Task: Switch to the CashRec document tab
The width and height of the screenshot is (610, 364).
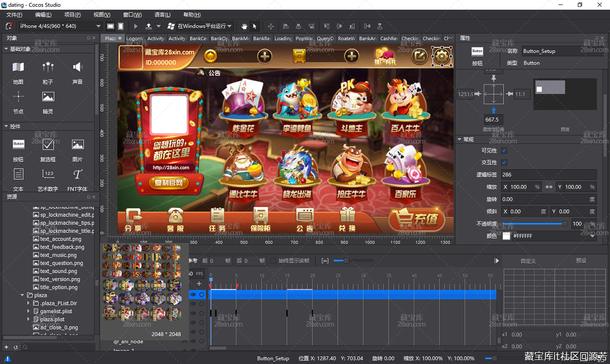Action: [389, 38]
